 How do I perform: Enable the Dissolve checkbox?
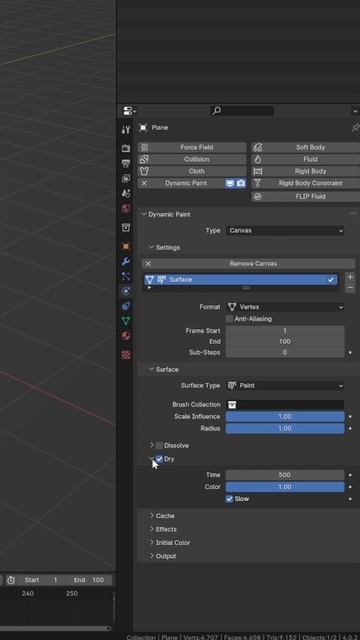tap(159, 445)
